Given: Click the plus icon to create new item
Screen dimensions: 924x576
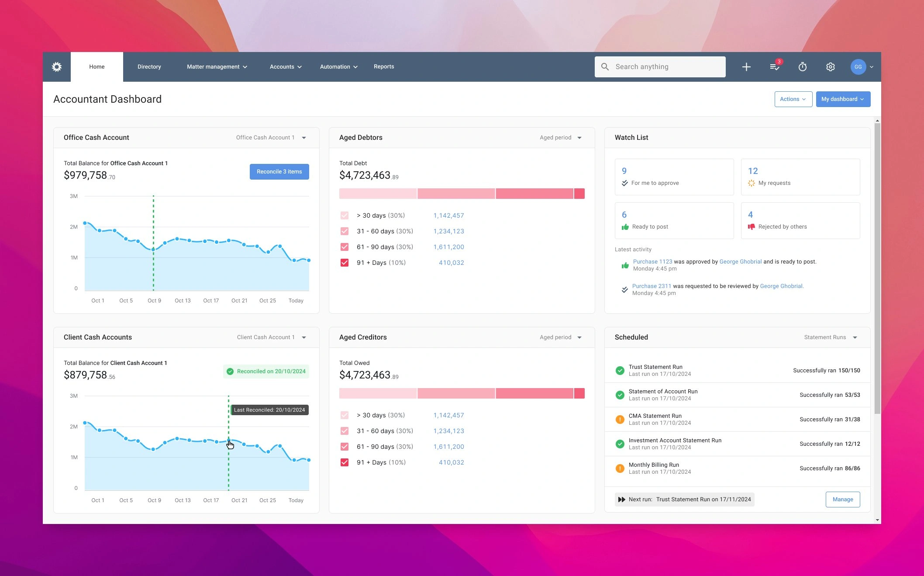Looking at the screenshot, I should (x=746, y=67).
